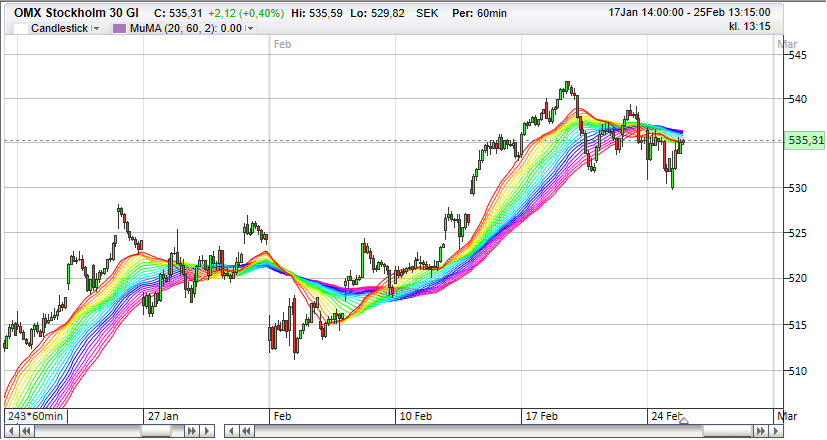The image size is (827, 440).
Task: Click the single left arrow on left scrollbar
Action: pyautogui.click(x=12, y=431)
